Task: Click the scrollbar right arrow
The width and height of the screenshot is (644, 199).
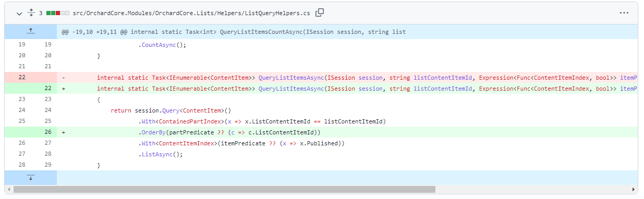Action: coord(634,190)
